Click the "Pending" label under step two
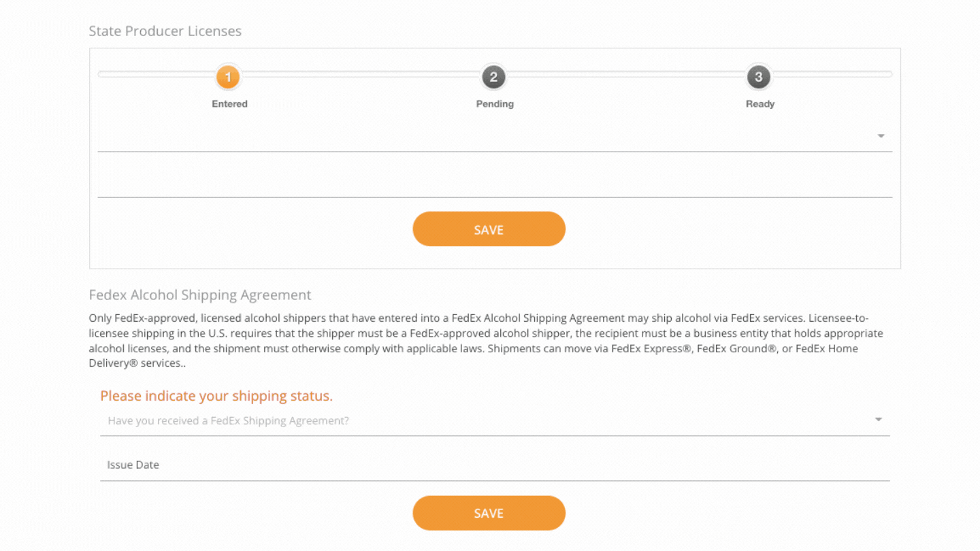Screen dimensions: 980x551 [494, 103]
